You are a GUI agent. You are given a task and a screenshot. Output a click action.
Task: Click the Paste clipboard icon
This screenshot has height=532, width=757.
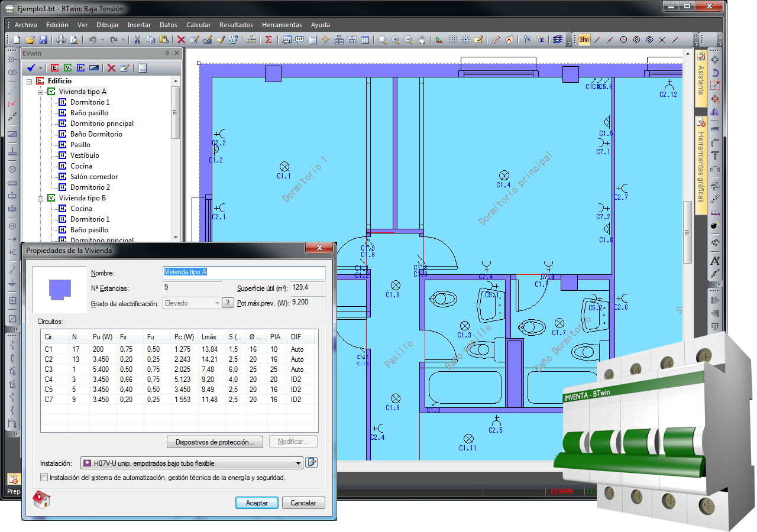click(x=163, y=40)
